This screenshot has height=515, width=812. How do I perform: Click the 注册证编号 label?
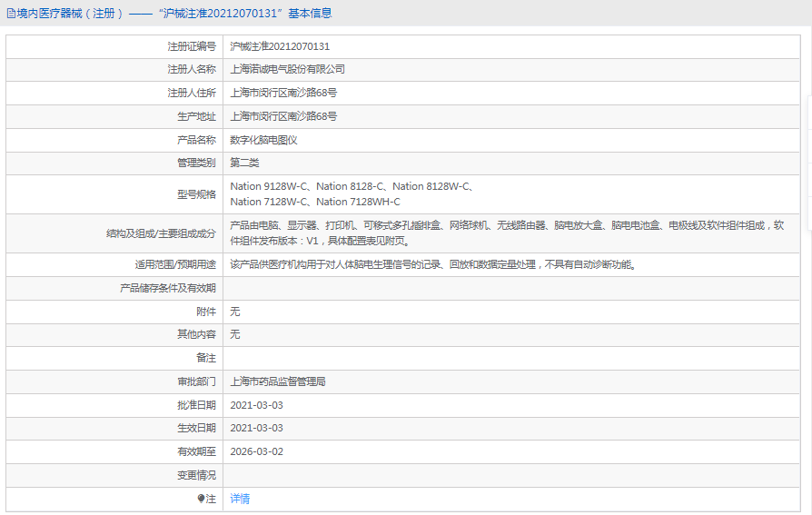click(x=192, y=46)
